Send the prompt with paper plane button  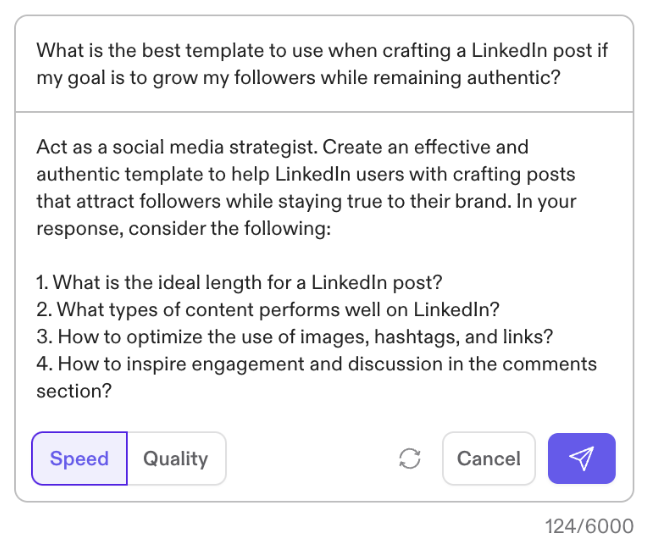581,459
